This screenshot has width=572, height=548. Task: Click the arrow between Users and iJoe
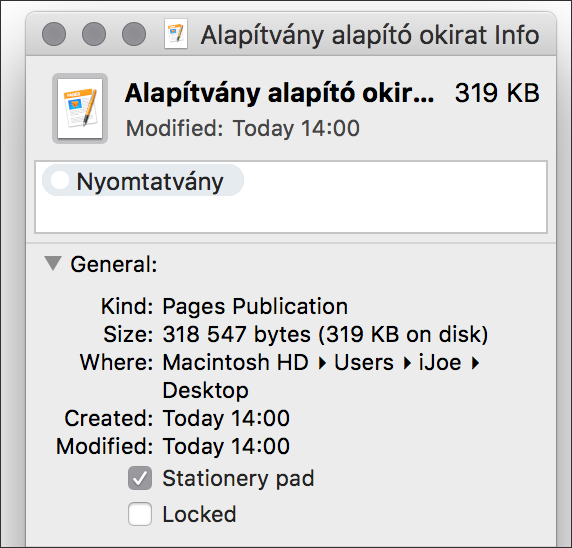407,363
